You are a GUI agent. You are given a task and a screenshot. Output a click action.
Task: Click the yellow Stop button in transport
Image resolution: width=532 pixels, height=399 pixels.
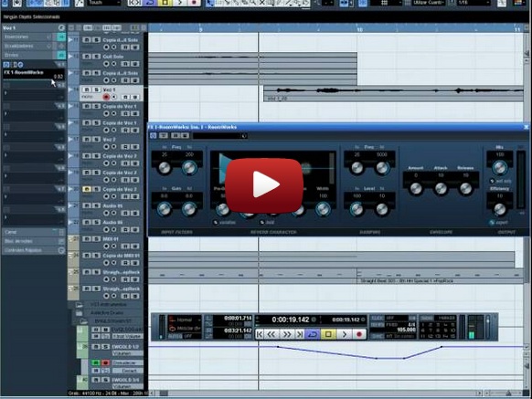[x=328, y=334]
